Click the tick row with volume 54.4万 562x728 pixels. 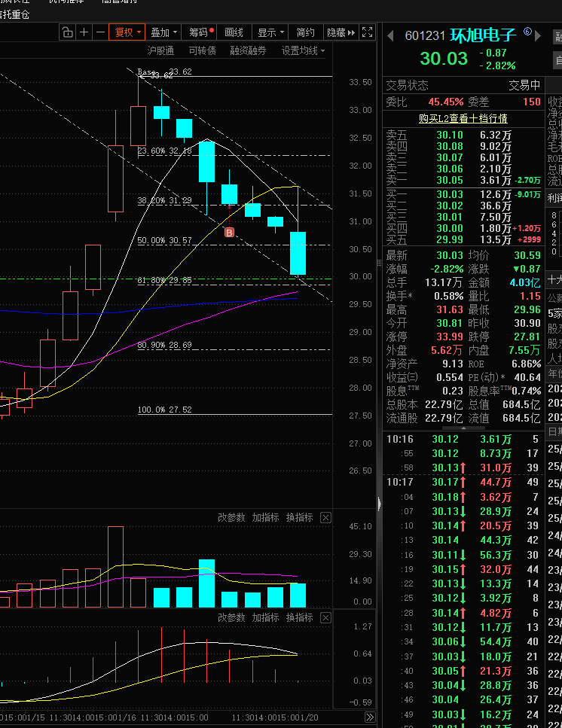[463, 641]
